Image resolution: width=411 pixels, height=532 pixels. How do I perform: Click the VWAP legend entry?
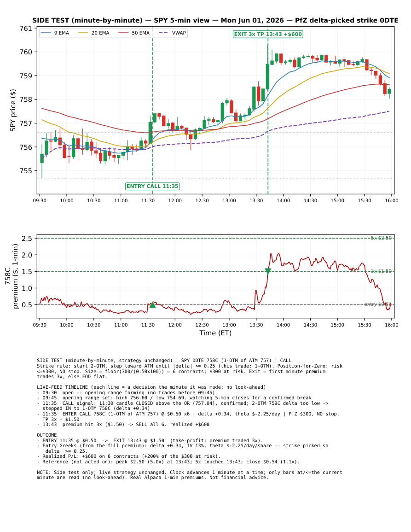click(173, 33)
